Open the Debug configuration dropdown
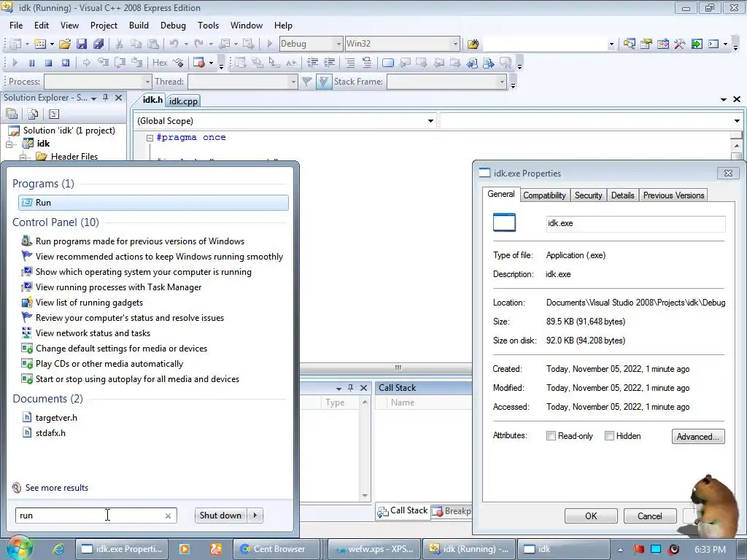Image resolution: width=747 pixels, height=560 pixels. click(x=338, y=44)
